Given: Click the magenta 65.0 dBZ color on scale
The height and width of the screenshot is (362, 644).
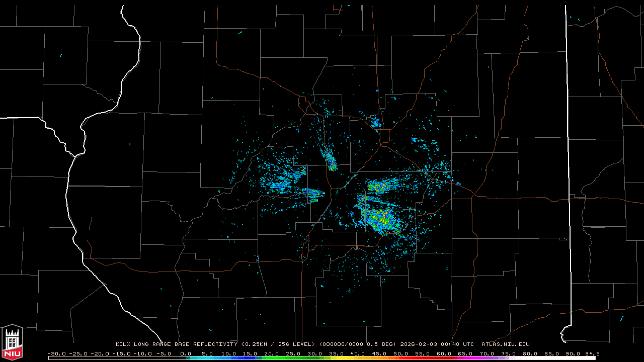Looking at the screenshot, I should point(465,358).
